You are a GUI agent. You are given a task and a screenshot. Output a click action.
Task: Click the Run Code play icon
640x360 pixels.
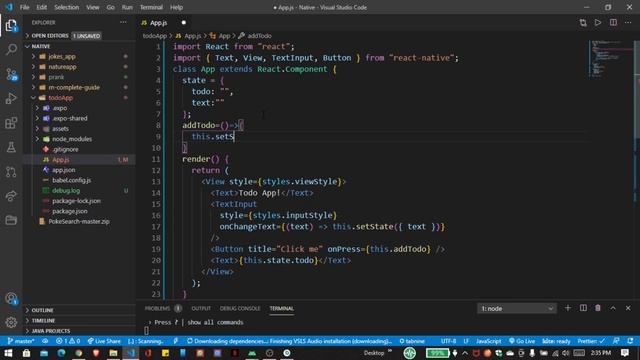click(x=598, y=22)
